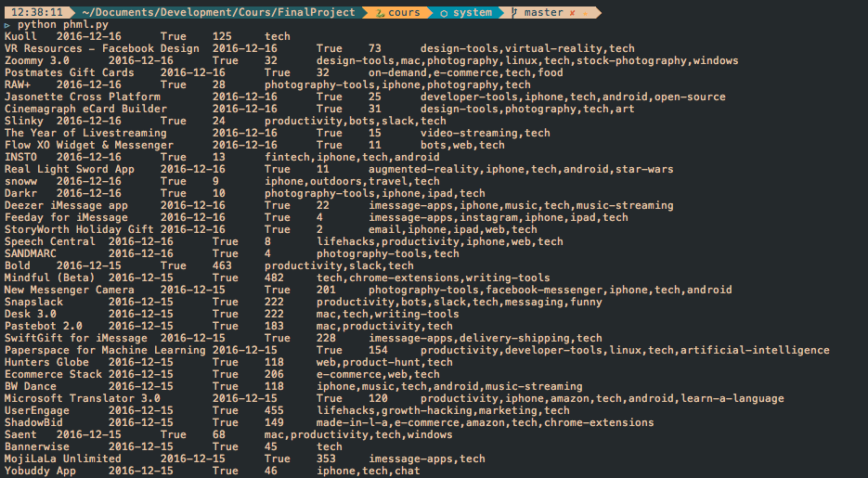This screenshot has width=868, height=478.
Task: Click the red x git status marker
Action: 573,13
